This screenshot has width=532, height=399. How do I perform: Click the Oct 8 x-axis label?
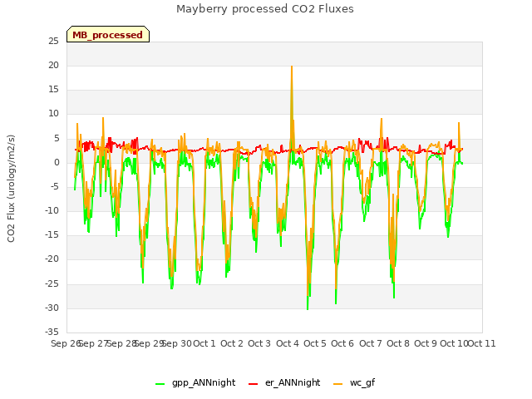[398, 343]
